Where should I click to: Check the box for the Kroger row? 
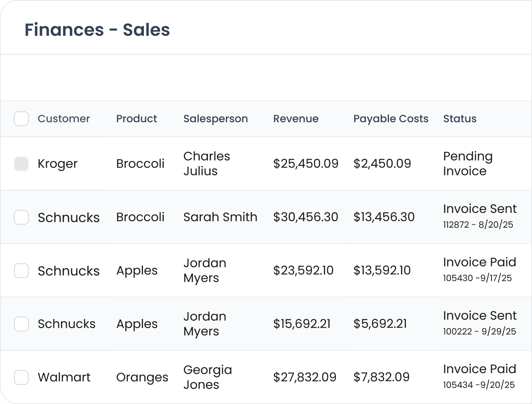tap(21, 164)
